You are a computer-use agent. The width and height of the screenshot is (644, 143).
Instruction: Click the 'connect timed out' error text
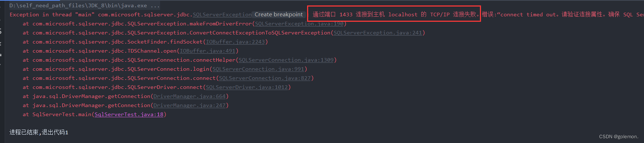point(528,15)
